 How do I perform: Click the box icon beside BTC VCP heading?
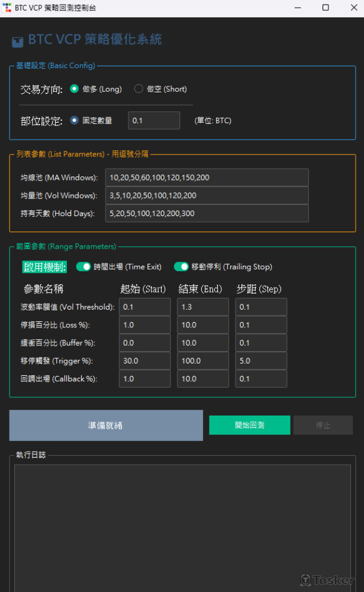(17, 42)
